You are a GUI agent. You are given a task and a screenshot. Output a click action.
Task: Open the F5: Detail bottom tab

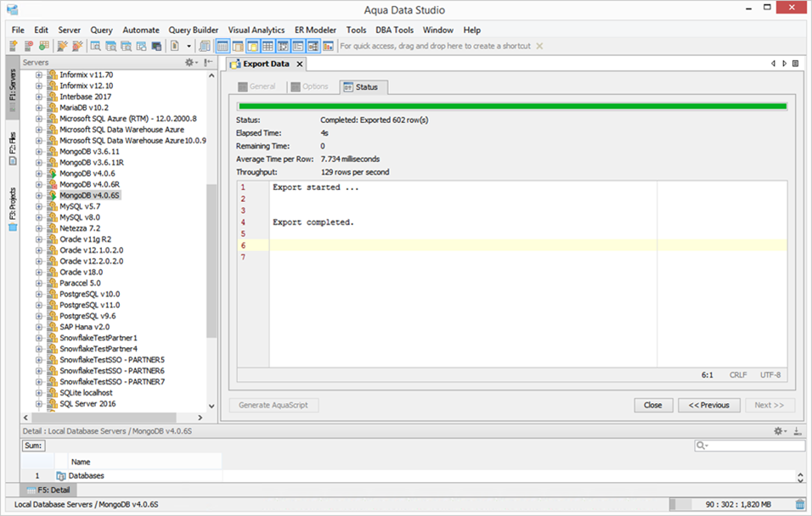[48, 490]
